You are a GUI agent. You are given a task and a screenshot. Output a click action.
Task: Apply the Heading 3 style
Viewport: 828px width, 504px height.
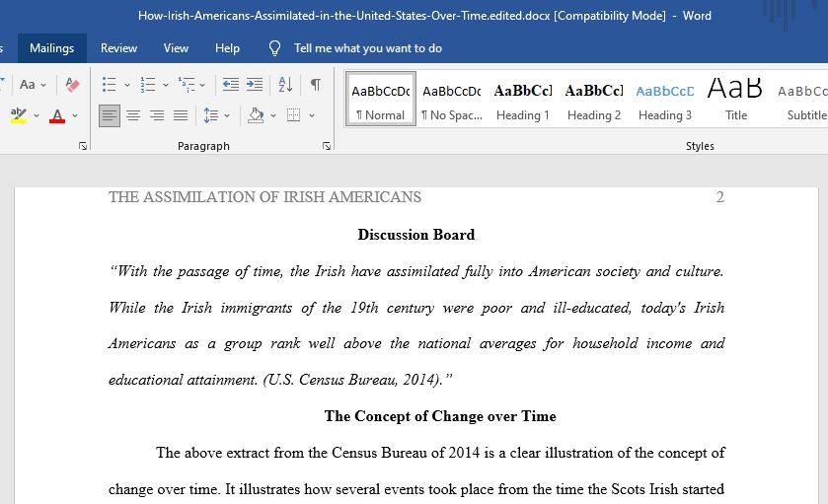665,100
